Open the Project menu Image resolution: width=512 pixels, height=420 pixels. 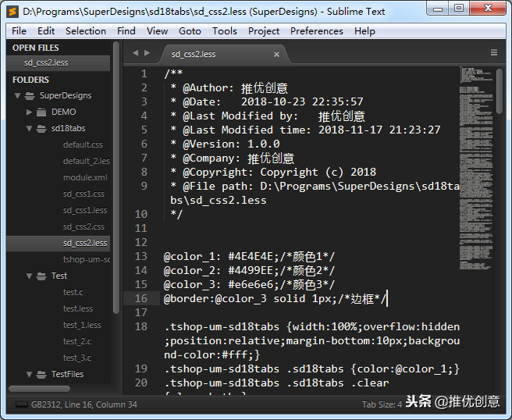coord(264,31)
